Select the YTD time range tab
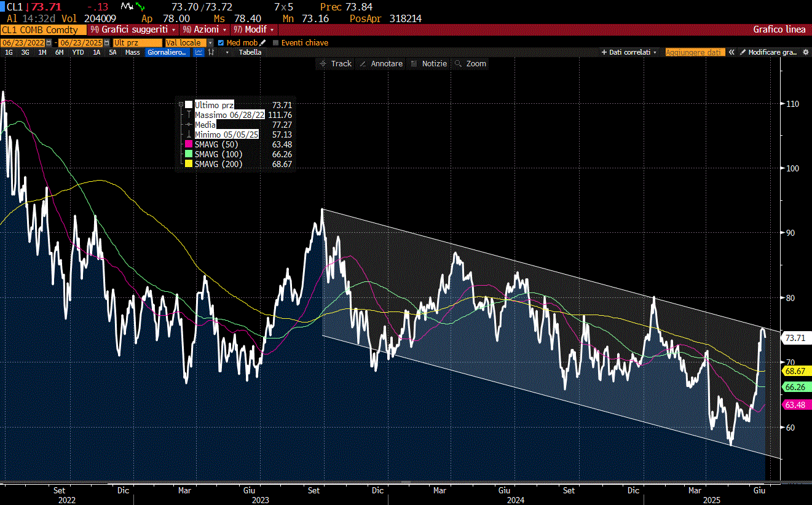Screen dimensions: 812x505 click(78, 52)
